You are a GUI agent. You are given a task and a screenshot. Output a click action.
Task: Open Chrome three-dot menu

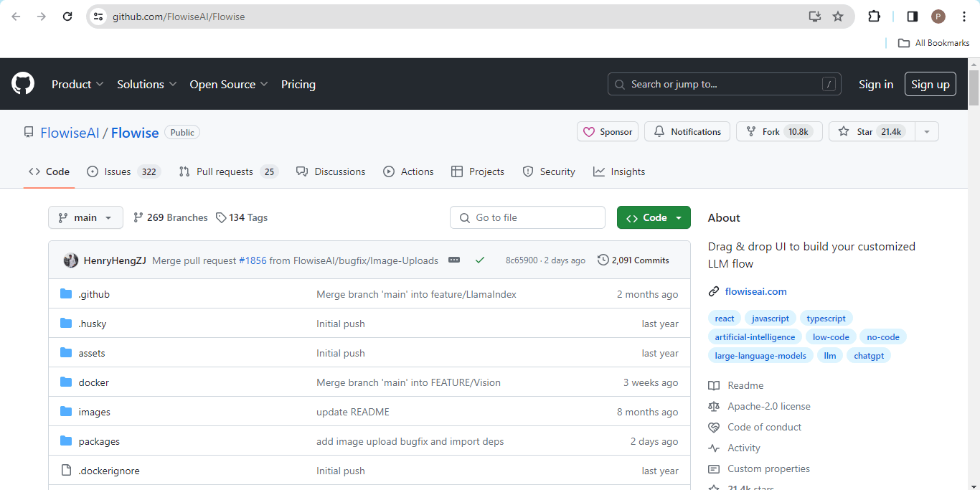(964, 17)
